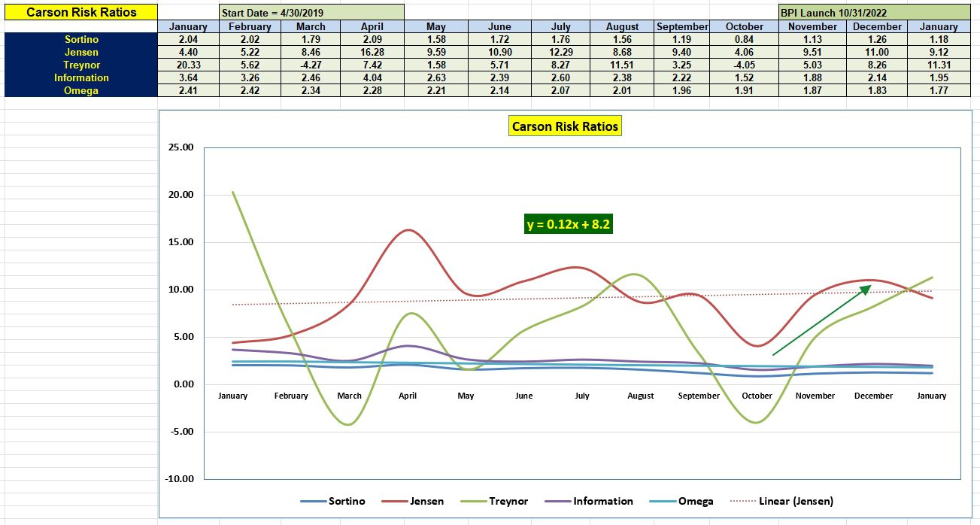This screenshot has height=525, width=980.
Task: Select Sortino value 0.84
Action: 745,39
